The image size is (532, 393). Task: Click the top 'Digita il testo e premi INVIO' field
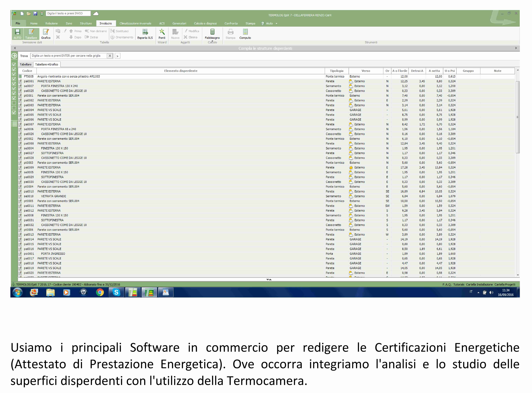pyautogui.click(x=68, y=14)
